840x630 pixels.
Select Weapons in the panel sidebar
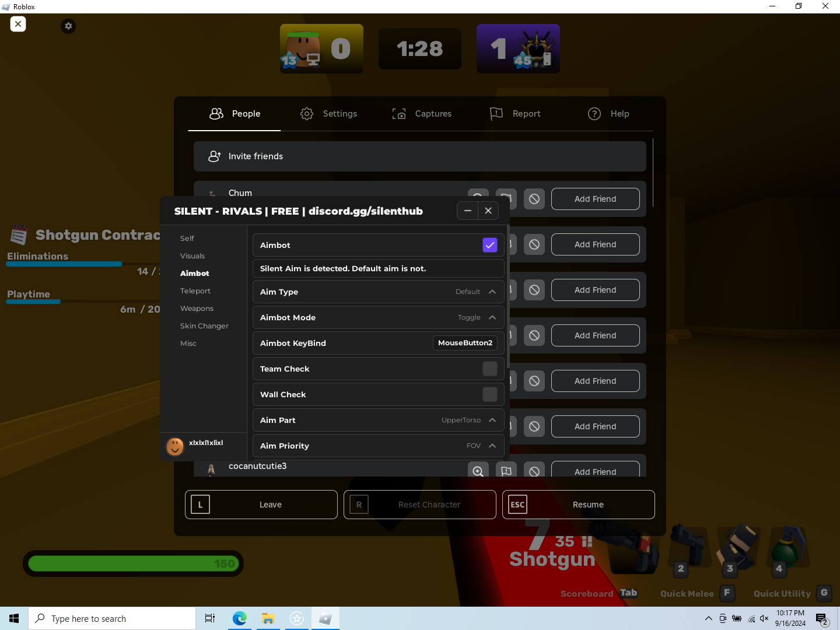[x=197, y=309]
